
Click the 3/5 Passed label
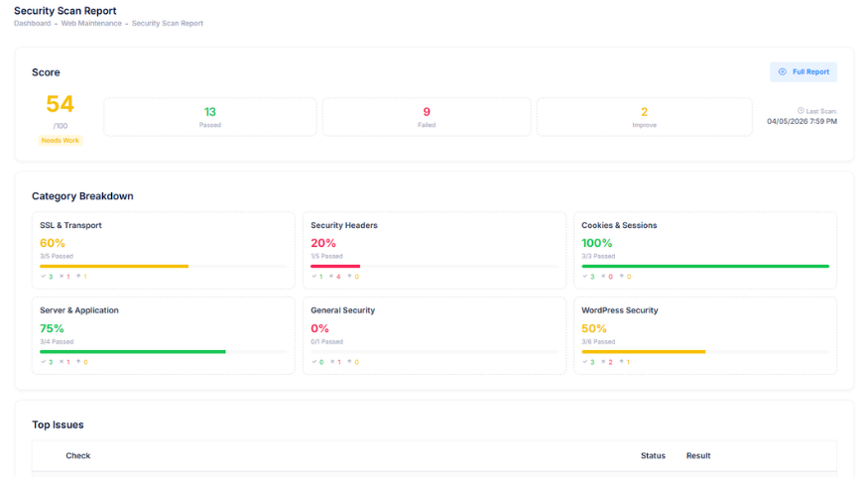point(57,256)
